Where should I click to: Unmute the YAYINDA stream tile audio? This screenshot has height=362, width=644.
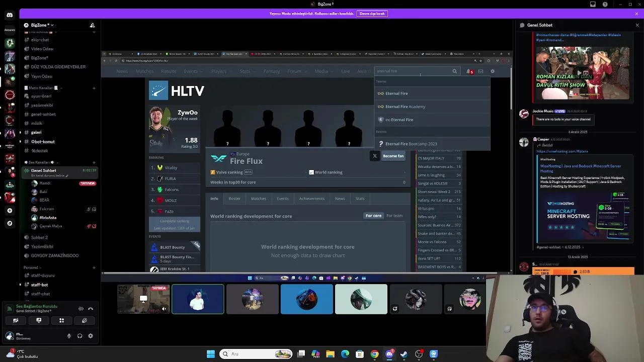164,309
